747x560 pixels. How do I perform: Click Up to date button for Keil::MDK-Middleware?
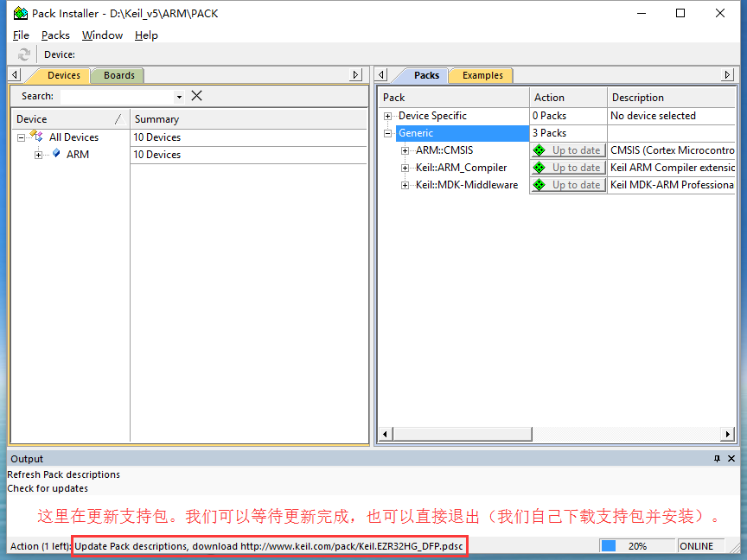pos(569,185)
